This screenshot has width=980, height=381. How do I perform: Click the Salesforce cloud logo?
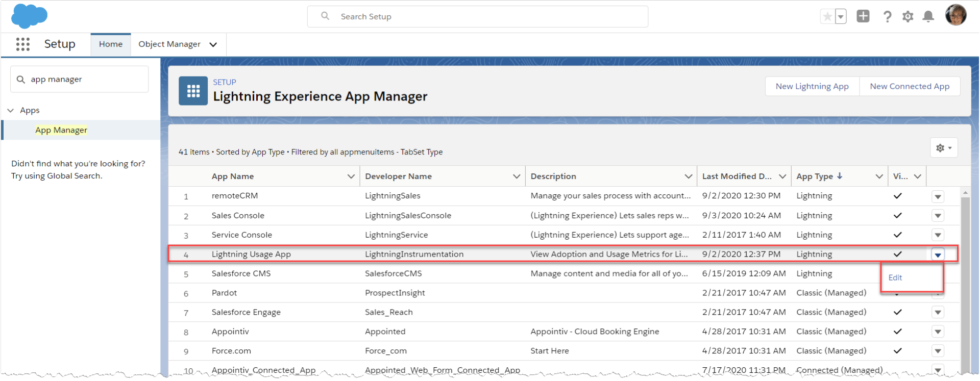pos(29,16)
